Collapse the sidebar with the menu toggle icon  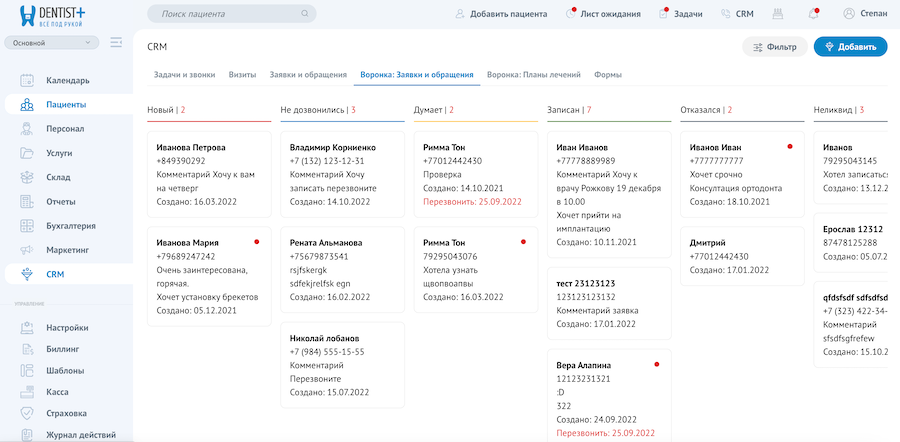pos(116,43)
